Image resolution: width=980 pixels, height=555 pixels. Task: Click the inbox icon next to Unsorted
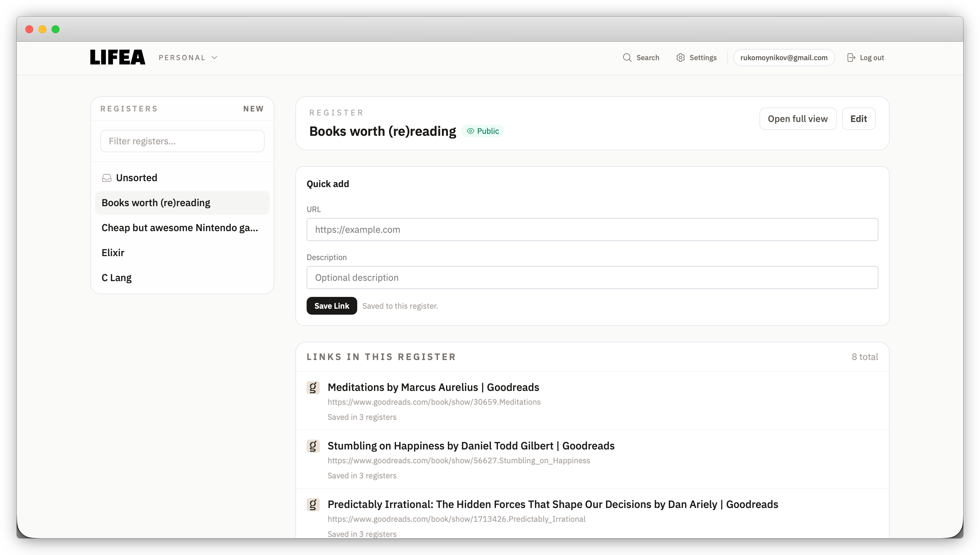pos(106,177)
